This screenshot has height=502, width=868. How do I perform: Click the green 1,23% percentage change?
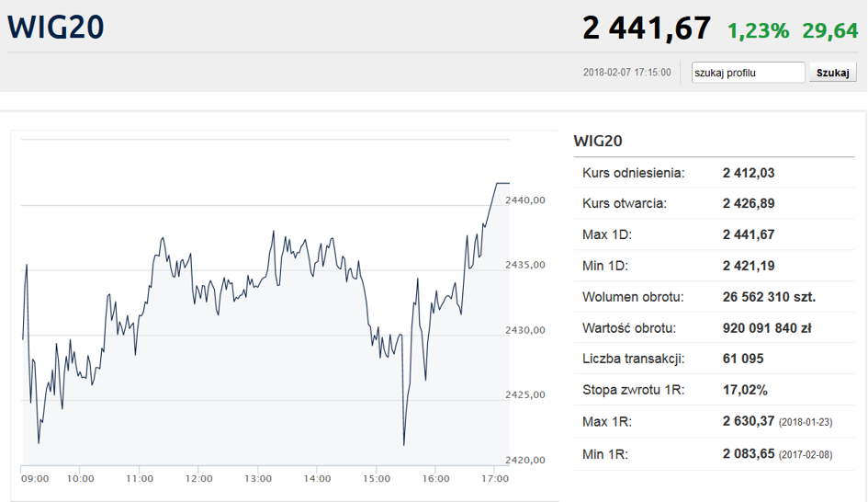tap(758, 30)
